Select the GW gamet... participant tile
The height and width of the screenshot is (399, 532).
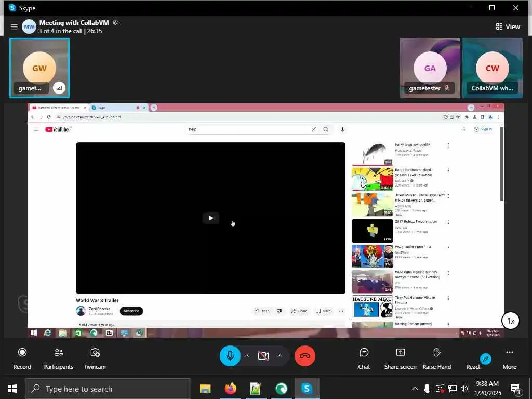click(x=39, y=68)
